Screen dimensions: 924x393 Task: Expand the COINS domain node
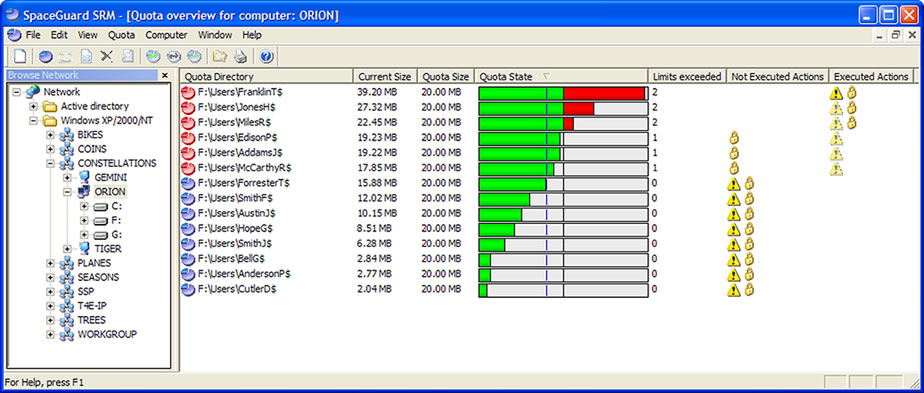click(50, 149)
